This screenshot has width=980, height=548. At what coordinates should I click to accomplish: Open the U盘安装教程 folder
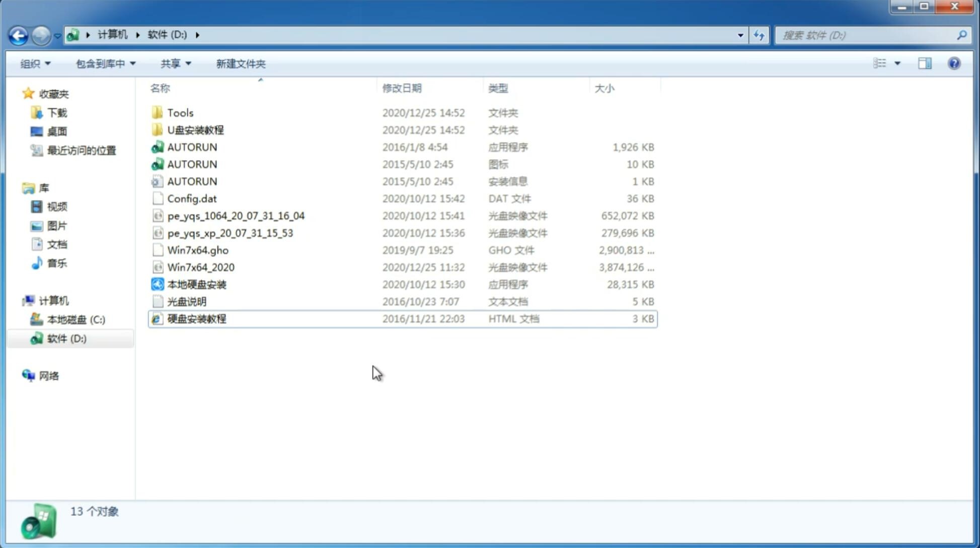(x=195, y=130)
